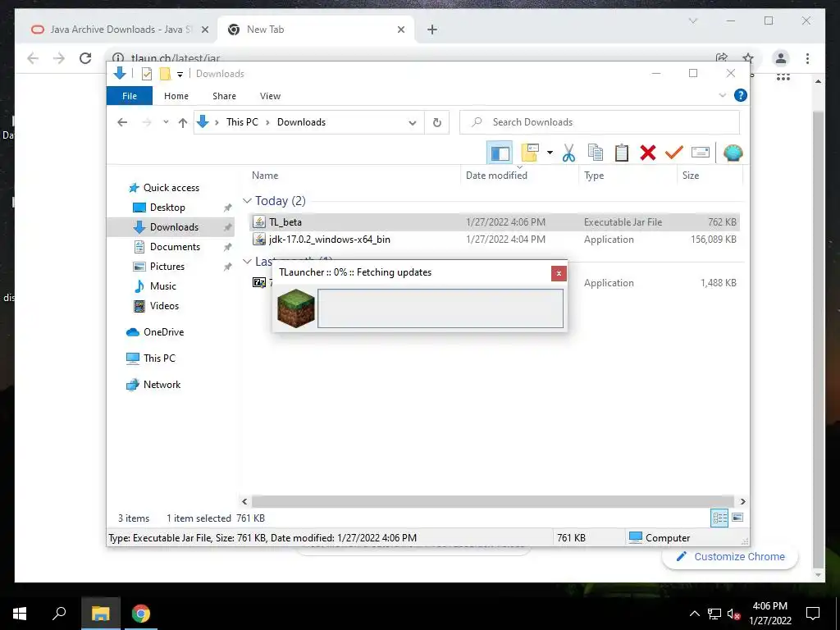The image size is (840, 630).
Task: Go up one folder level arrow
Action: [183, 123]
